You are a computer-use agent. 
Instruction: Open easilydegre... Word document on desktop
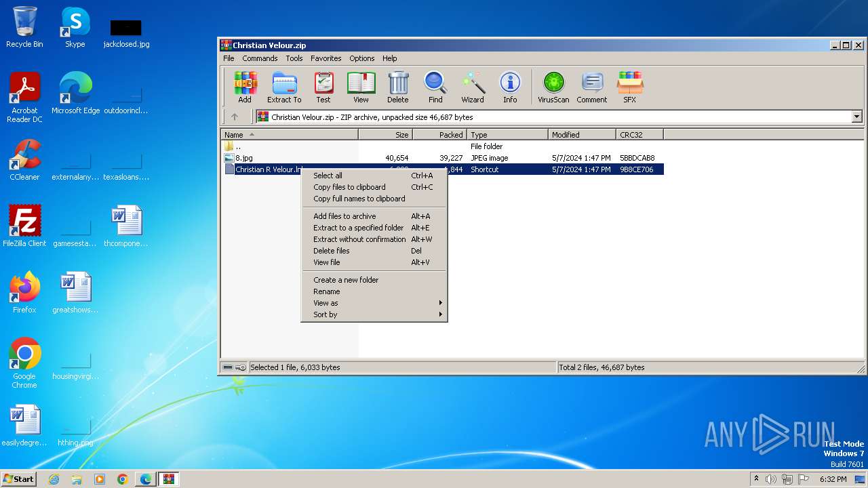[x=24, y=425]
